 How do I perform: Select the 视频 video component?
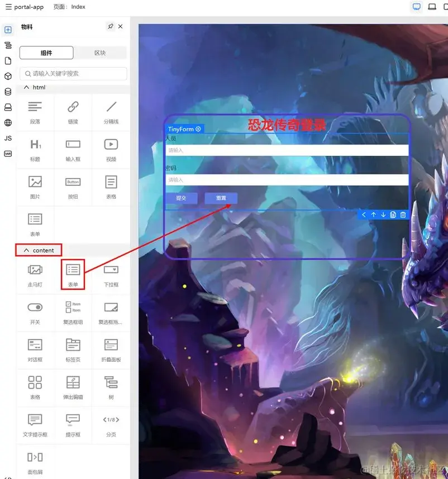(111, 150)
